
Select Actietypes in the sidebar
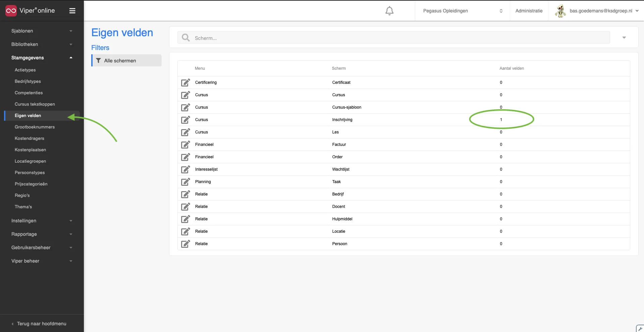coord(25,70)
